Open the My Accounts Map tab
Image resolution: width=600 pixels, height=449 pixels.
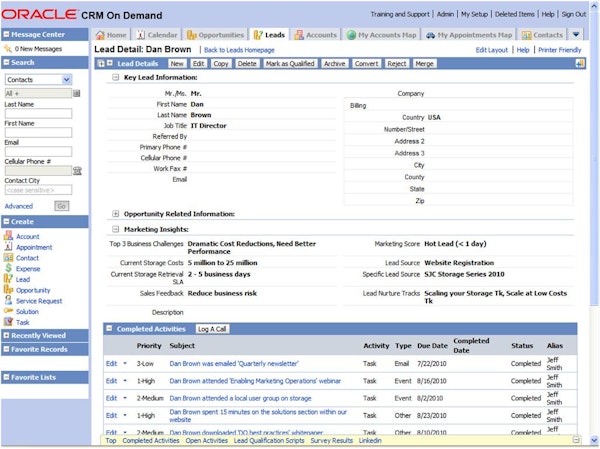(x=382, y=35)
